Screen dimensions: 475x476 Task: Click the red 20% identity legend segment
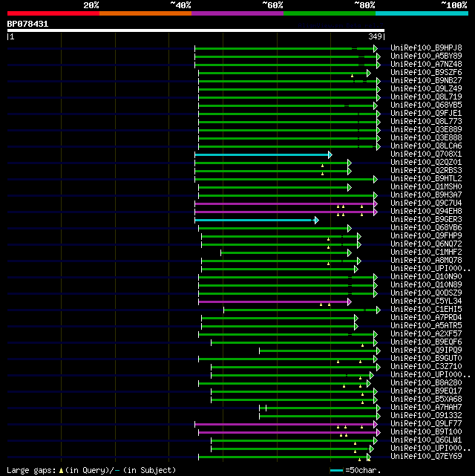53,13
